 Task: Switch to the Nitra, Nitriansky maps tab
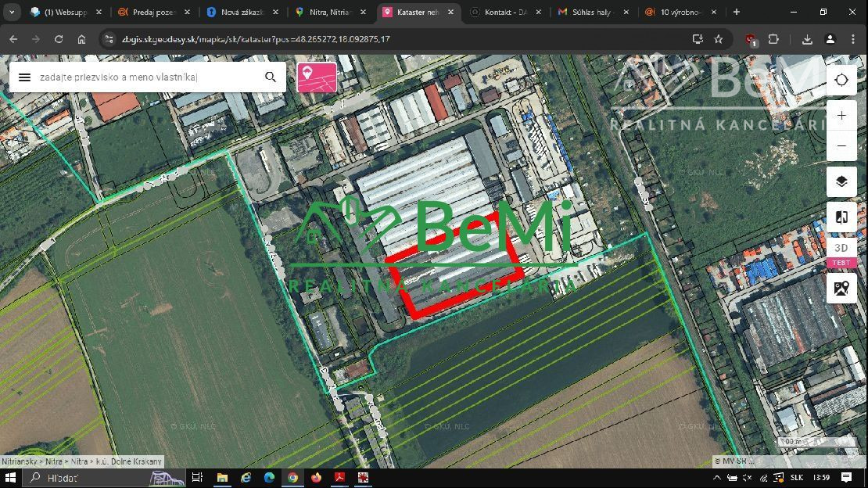click(329, 12)
